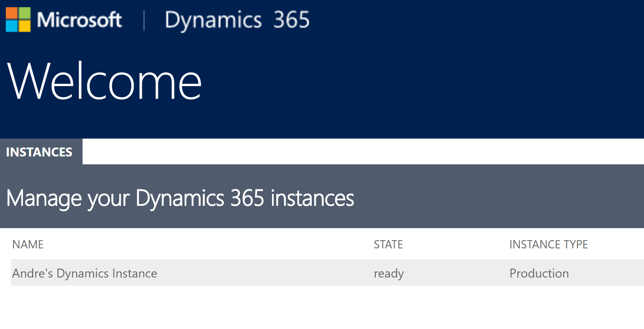Click the Welcome heading
Screen dimensions: 644x329
click(x=104, y=82)
